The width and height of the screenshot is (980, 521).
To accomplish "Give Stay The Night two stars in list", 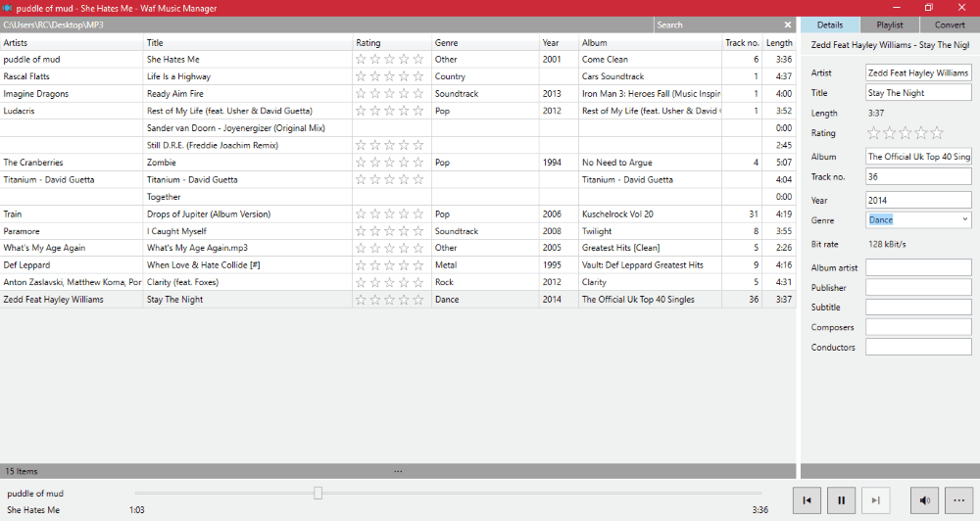I will click(x=375, y=300).
